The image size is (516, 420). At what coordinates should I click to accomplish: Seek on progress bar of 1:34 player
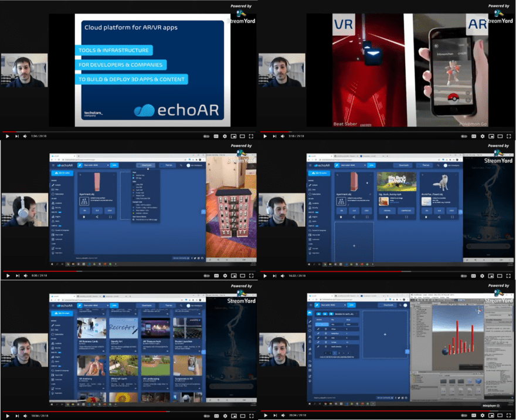(x=128, y=131)
